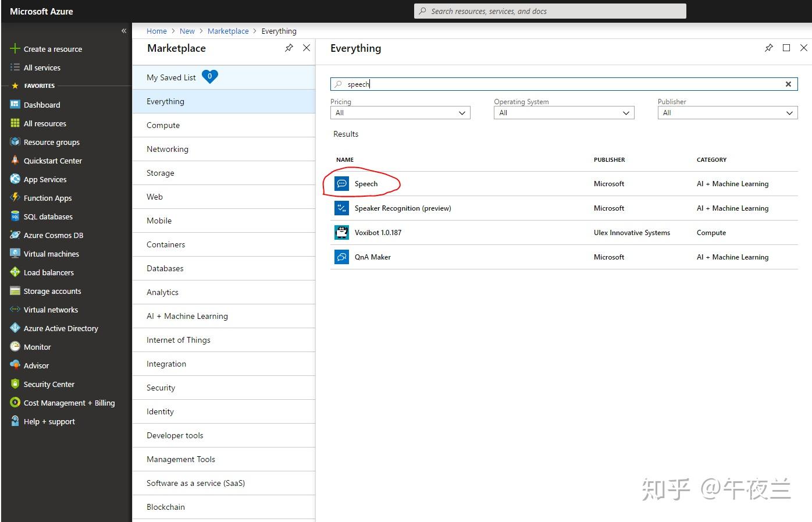812x522 pixels.
Task: Select the Networking category
Action: (x=224, y=149)
